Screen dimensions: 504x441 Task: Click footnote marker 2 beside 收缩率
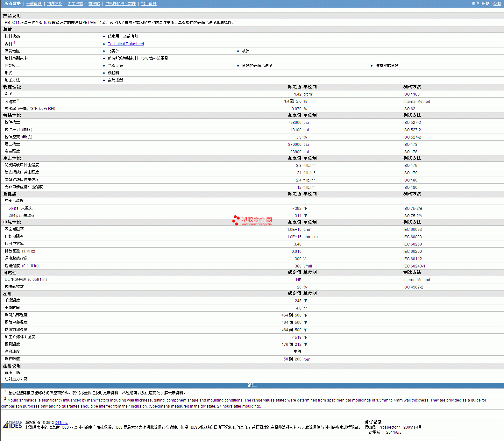[x=18, y=100]
